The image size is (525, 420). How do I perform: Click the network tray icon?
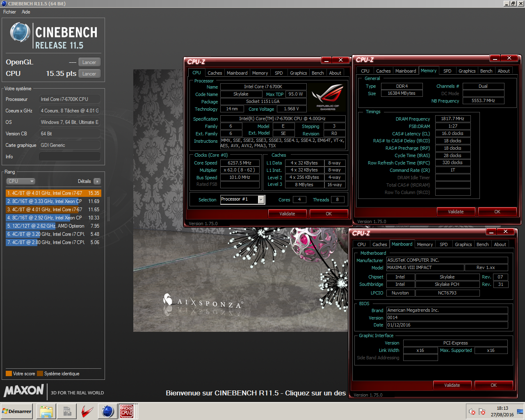pyautogui.click(x=520, y=411)
